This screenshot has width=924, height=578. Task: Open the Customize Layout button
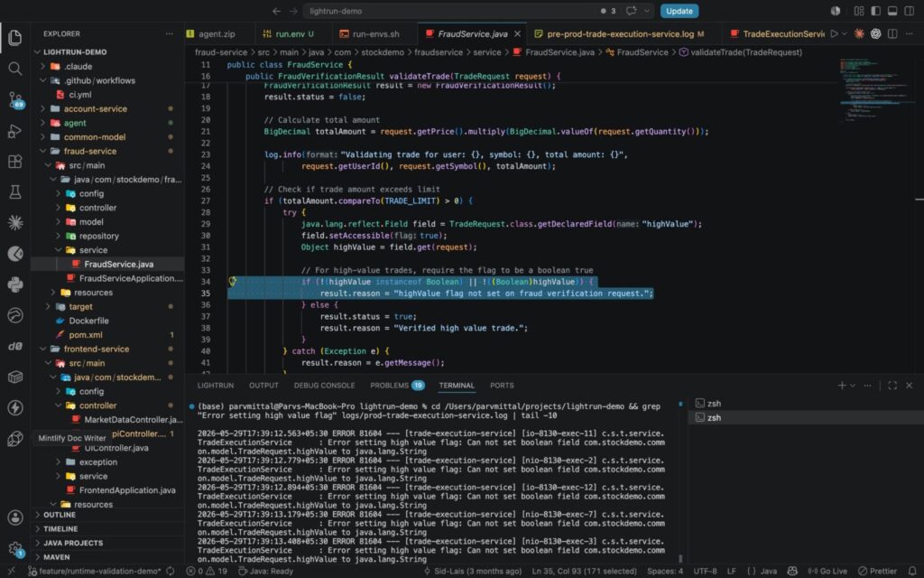pos(859,11)
